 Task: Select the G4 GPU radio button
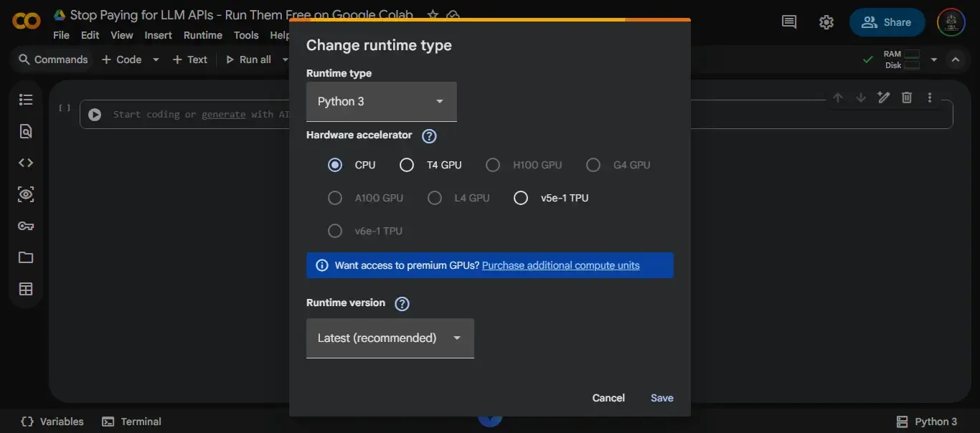point(593,165)
